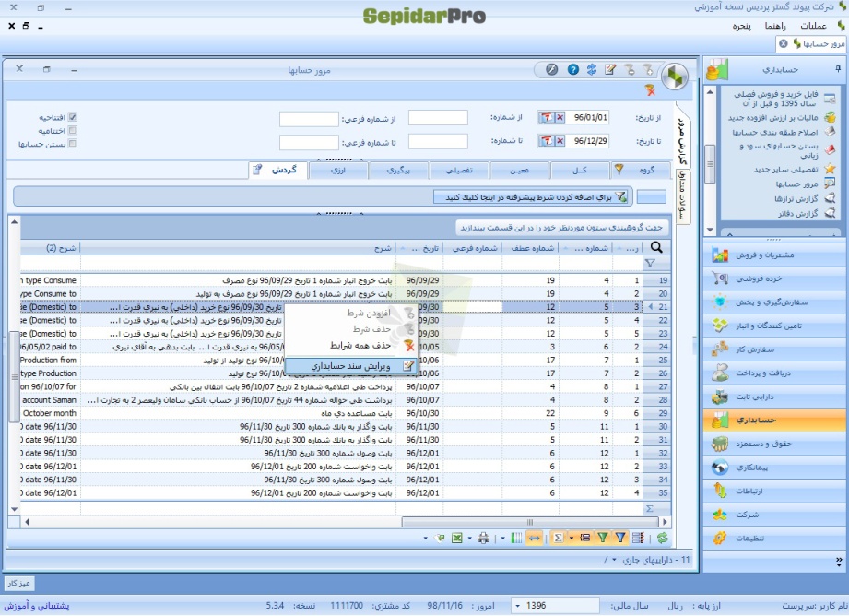The height and width of the screenshot is (616, 849).
Task: Click the grid vertical scrollbar down arrow
Action: (14, 509)
